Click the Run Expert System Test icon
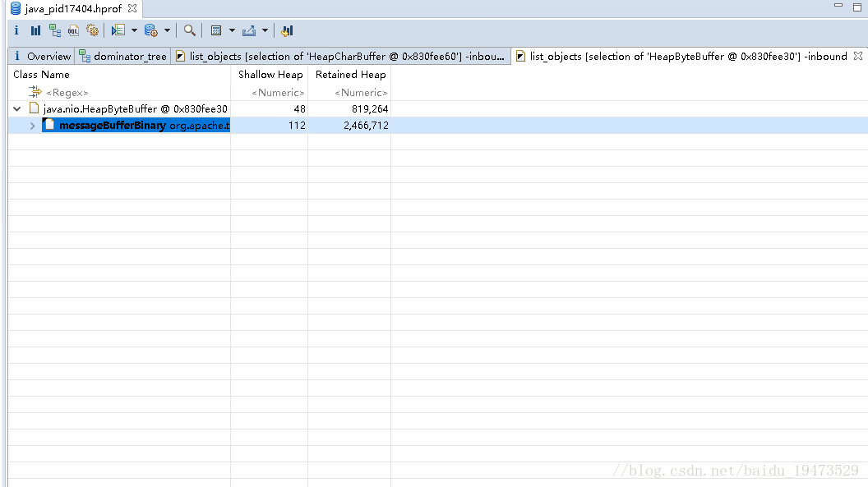The width and height of the screenshot is (868, 487). (118, 30)
